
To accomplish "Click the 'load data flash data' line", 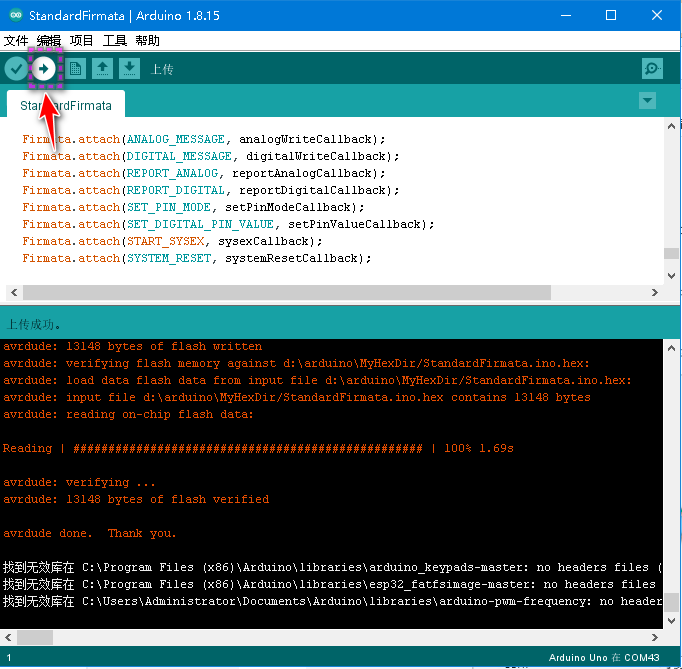I will (317, 381).
